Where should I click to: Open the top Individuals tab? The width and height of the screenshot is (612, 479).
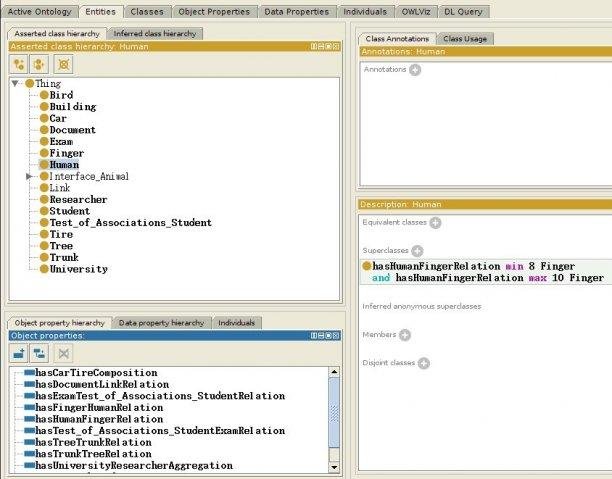[x=365, y=12]
